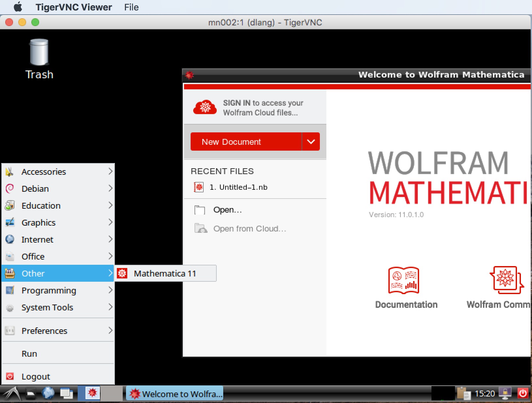Click the Education category icon
The image size is (532, 403).
tap(10, 205)
